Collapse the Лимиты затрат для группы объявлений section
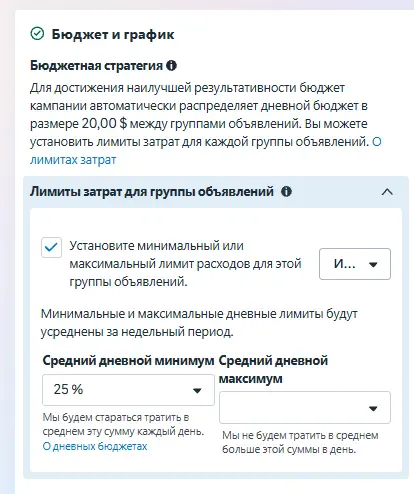414x494 pixels. coord(387,192)
